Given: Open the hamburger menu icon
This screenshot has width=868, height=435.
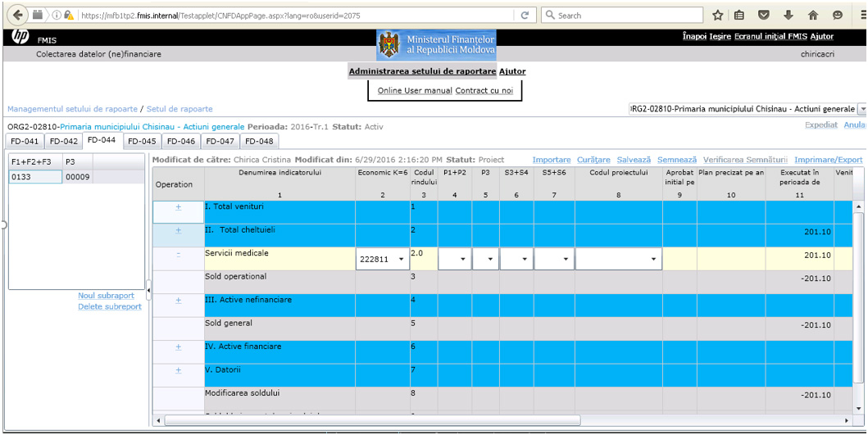Looking at the screenshot, I should coord(859,16).
